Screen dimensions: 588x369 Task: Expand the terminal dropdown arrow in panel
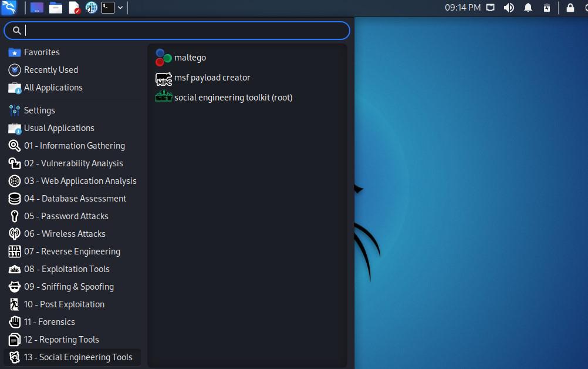coord(120,8)
